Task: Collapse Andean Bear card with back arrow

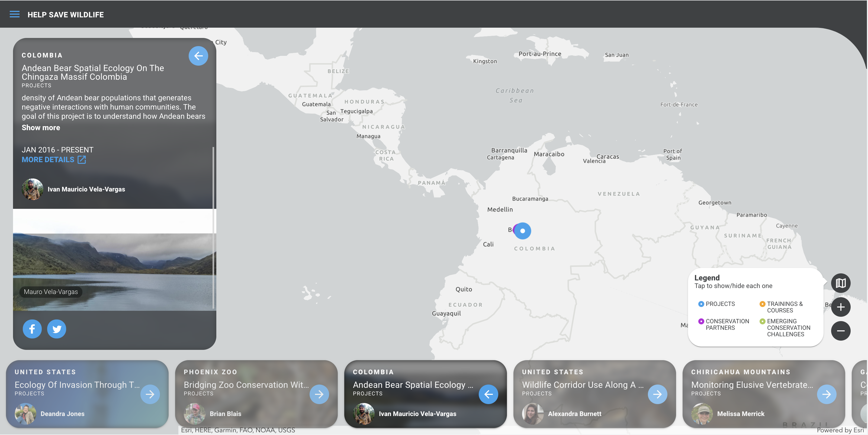Action: (x=488, y=394)
